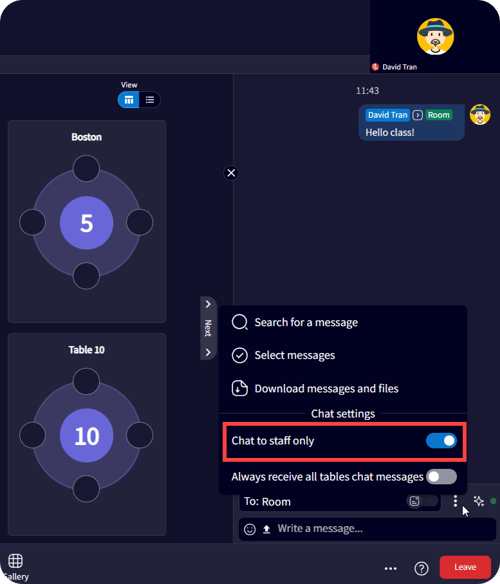Screen dimensions: 500x584
Task: Click the Write a message field
Action: (x=367, y=529)
